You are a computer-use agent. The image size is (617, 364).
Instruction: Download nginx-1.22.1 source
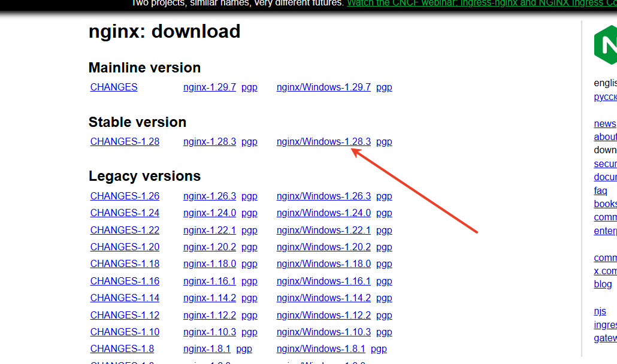(x=209, y=230)
